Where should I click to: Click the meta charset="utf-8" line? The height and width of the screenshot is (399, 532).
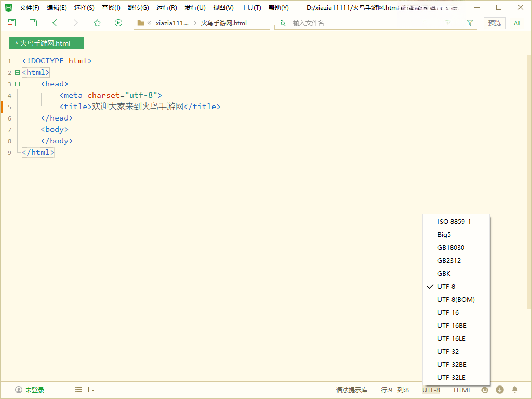click(x=111, y=95)
